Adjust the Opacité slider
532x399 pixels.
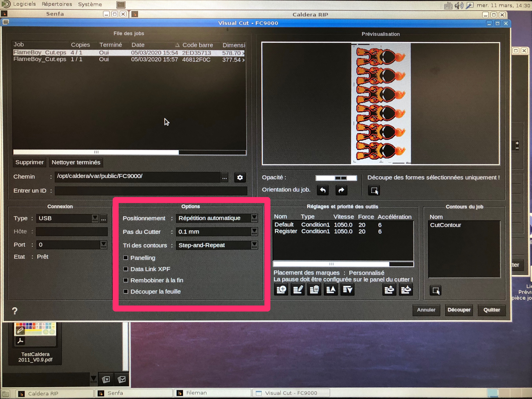pyautogui.click(x=340, y=178)
